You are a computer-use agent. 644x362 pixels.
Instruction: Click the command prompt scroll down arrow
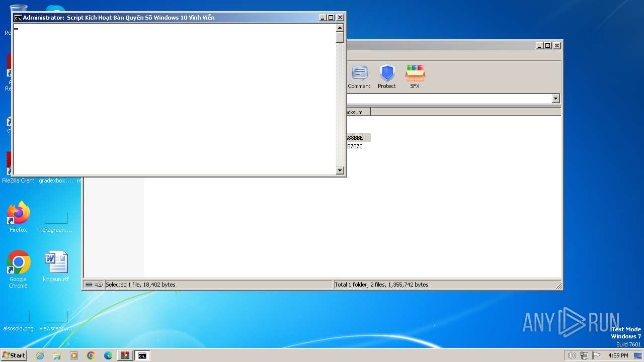tap(340, 170)
